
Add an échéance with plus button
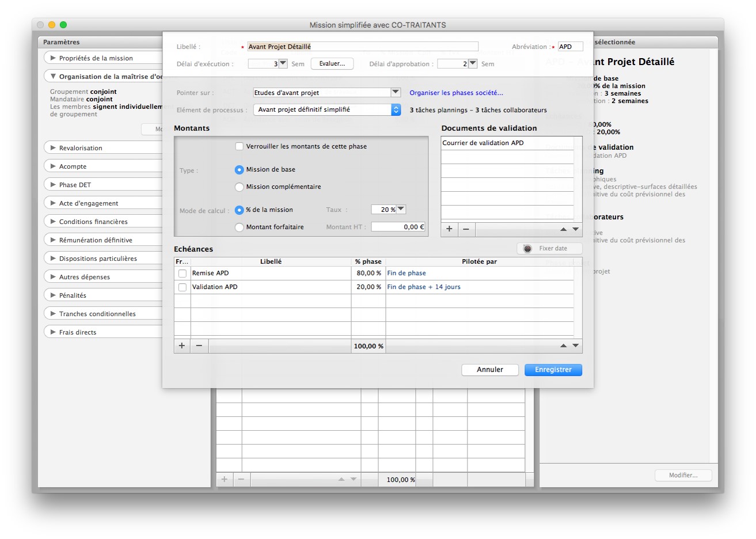pyautogui.click(x=182, y=346)
